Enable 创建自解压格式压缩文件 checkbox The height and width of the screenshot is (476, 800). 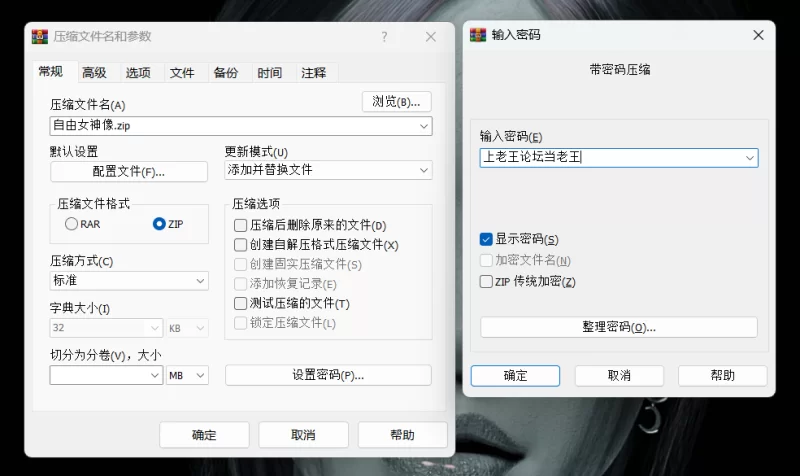click(x=240, y=245)
